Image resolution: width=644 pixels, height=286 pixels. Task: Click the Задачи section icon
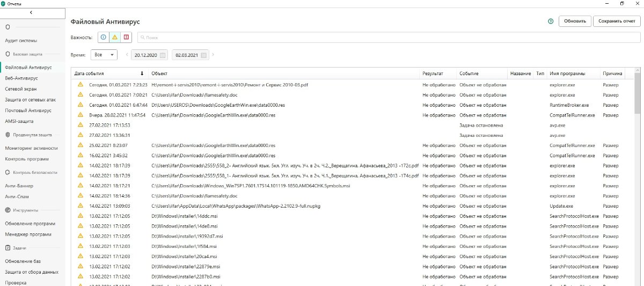pos(8,248)
